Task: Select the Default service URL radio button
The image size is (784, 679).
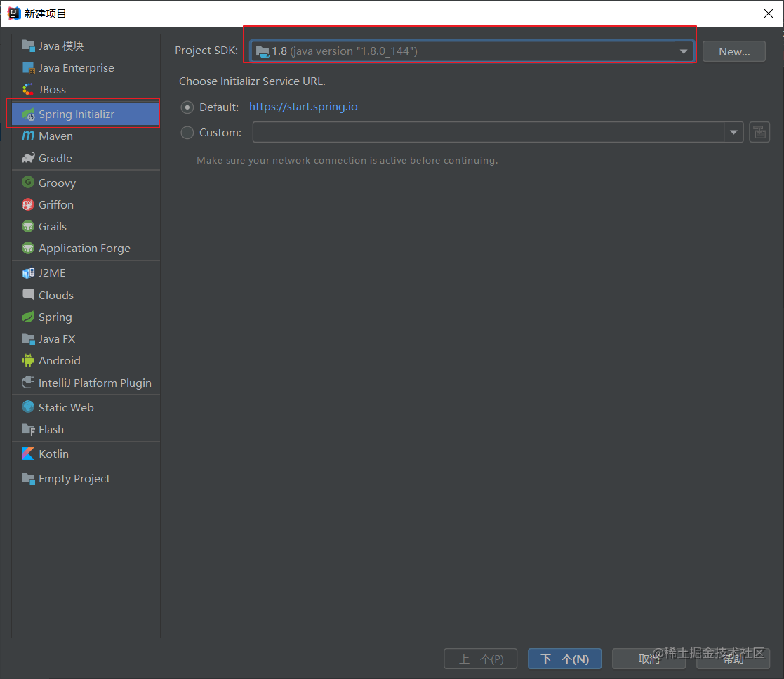Action: [187, 107]
